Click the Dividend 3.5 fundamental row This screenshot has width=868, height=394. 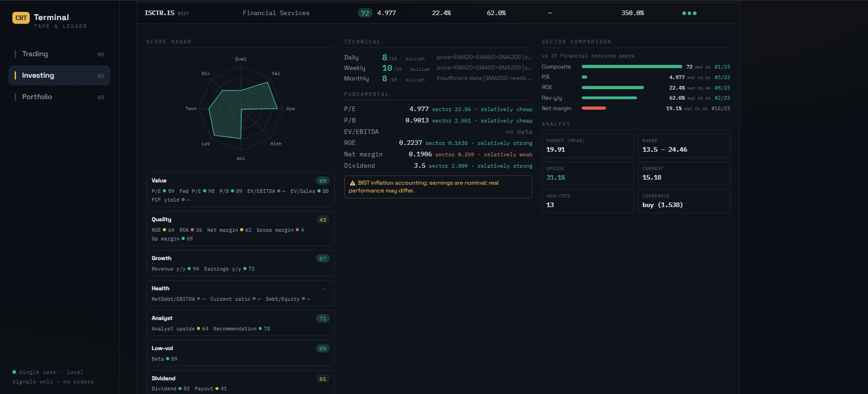pyautogui.click(x=438, y=166)
